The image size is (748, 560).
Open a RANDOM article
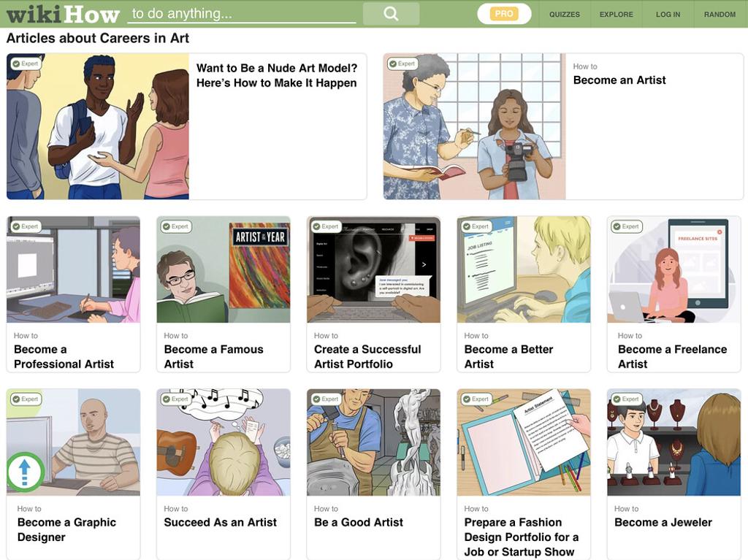(720, 15)
